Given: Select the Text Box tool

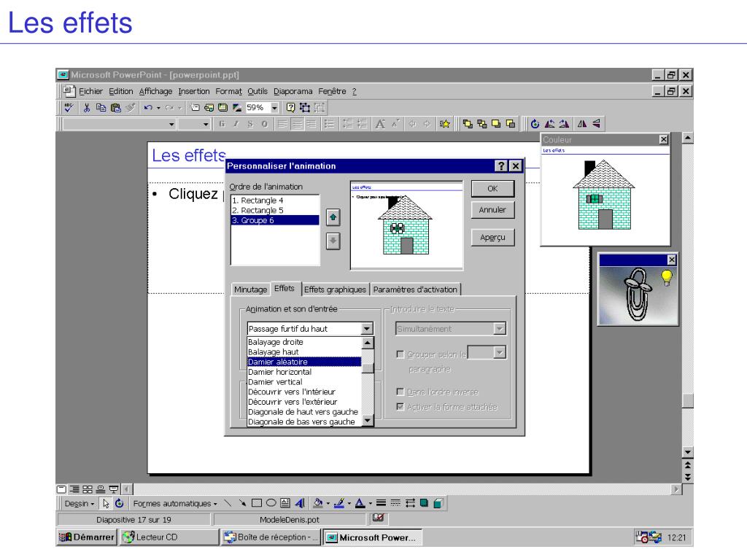Looking at the screenshot, I should 285,503.
